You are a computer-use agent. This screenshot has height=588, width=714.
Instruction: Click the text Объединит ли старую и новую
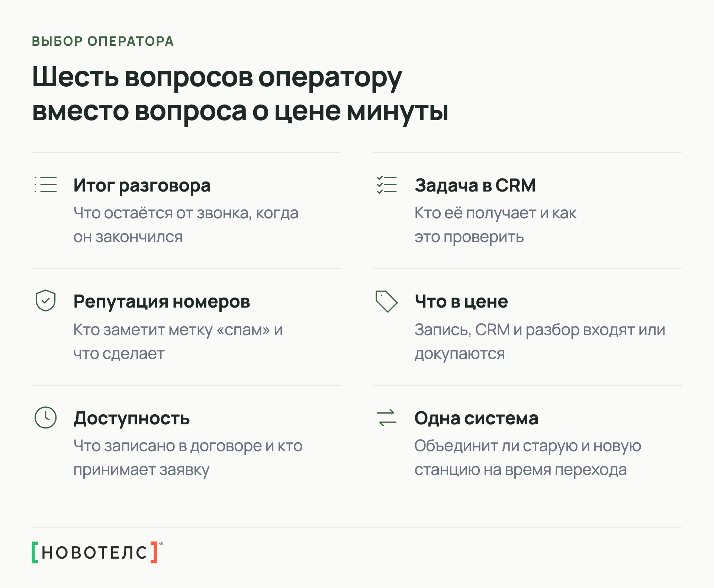pos(528,446)
